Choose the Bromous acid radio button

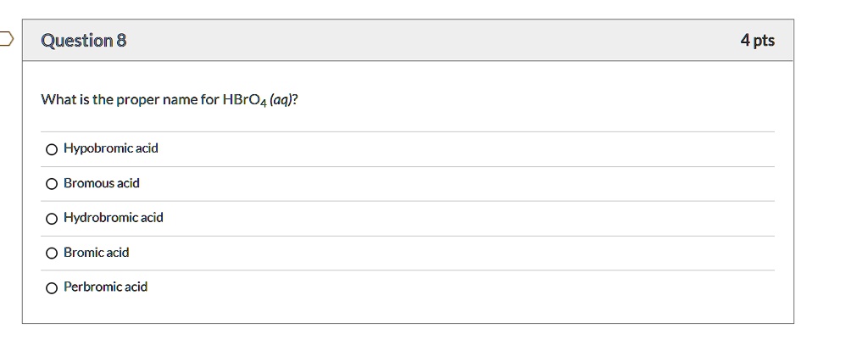coord(53,184)
